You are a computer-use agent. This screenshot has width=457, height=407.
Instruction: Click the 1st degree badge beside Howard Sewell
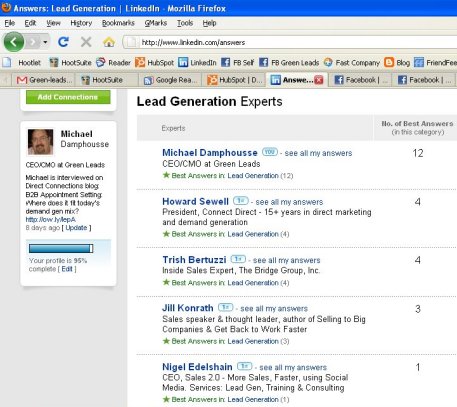(241, 201)
